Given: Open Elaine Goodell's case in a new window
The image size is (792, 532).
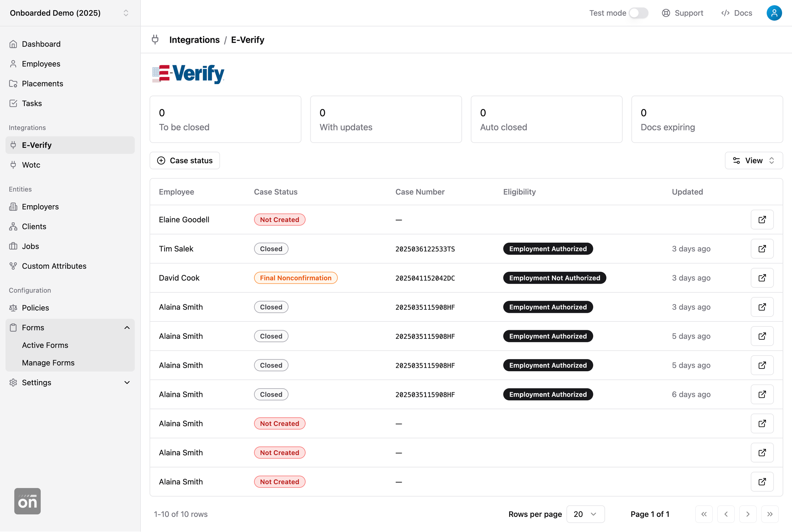Looking at the screenshot, I should [x=762, y=219].
